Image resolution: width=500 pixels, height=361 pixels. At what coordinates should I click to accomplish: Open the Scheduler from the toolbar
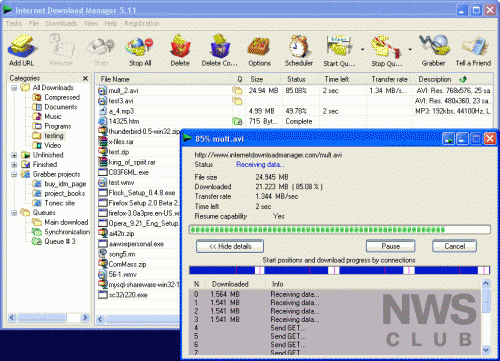tap(299, 50)
